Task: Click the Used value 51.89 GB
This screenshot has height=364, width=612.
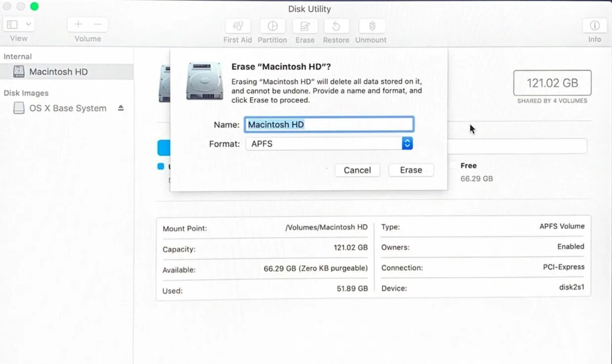Action: click(352, 288)
